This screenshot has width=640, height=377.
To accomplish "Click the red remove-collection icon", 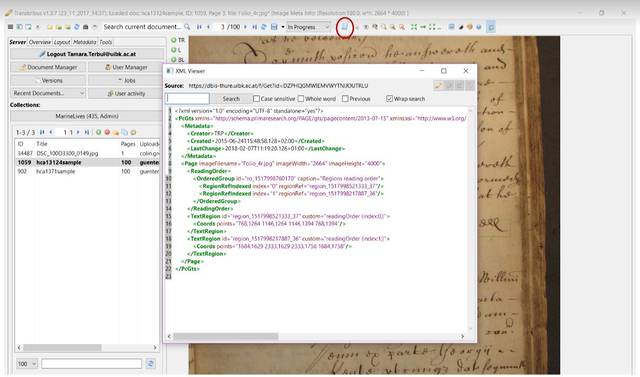I will click(107, 132).
